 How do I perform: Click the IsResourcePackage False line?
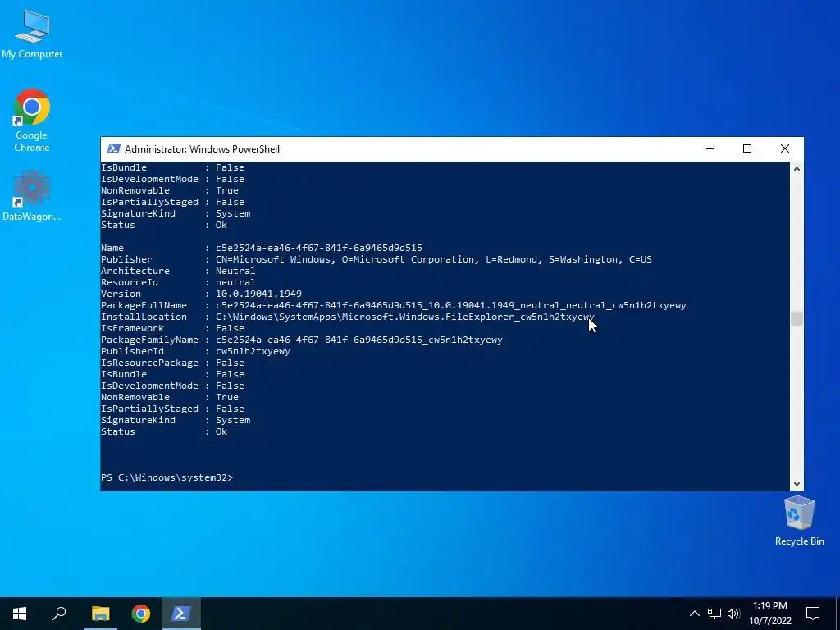pos(172,363)
